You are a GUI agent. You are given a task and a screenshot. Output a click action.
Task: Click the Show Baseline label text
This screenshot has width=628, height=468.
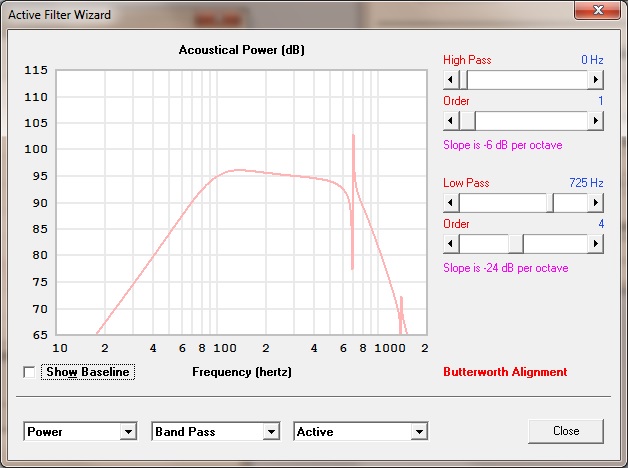(x=88, y=372)
